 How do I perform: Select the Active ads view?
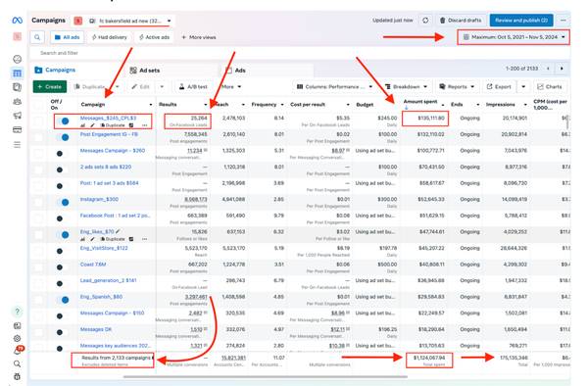point(154,37)
